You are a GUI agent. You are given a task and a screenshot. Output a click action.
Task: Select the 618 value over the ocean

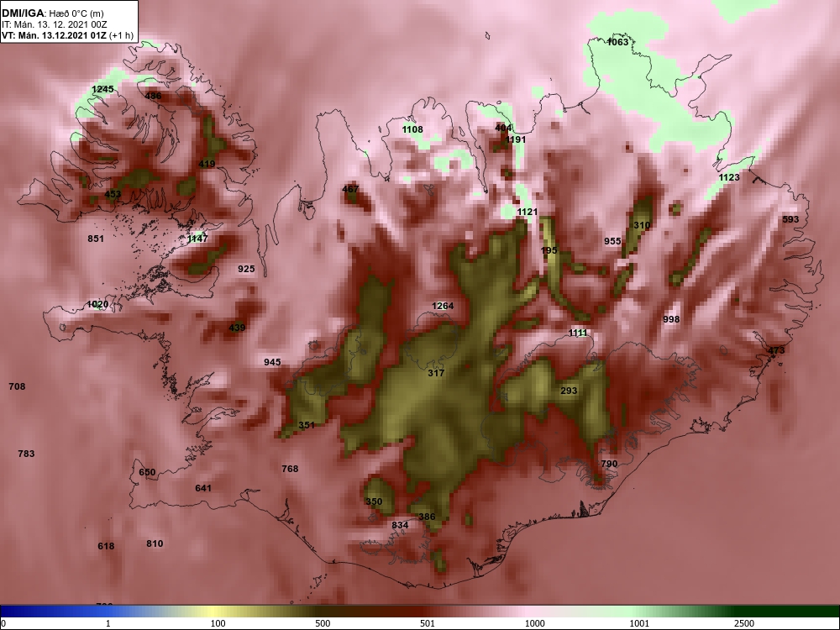tap(106, 547)
